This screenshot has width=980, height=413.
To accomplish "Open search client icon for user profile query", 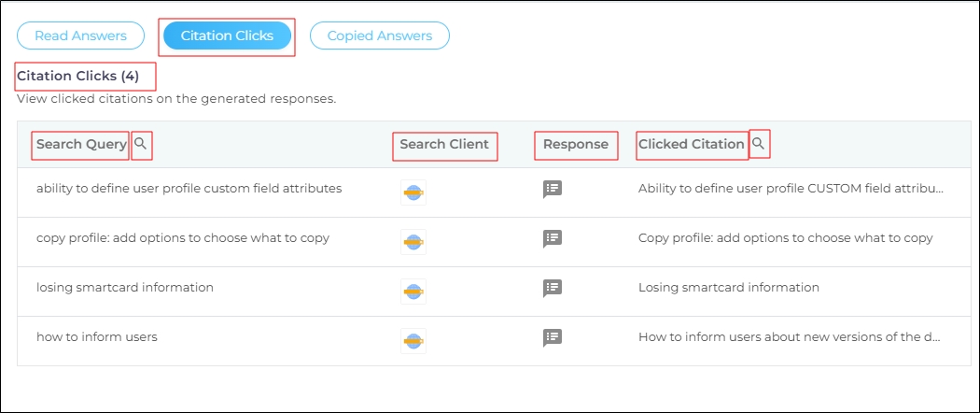I will coord(413,192).
